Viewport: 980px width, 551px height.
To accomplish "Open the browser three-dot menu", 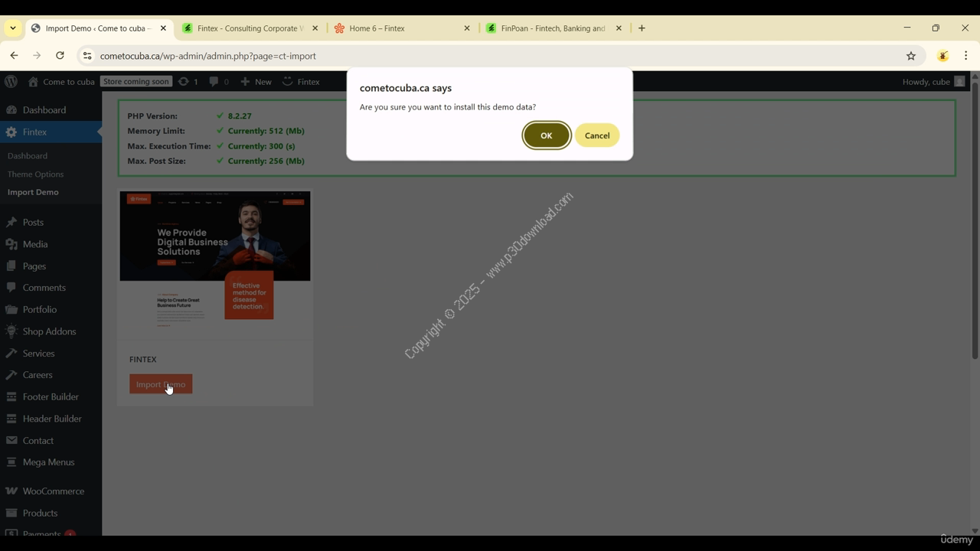I will click(966, 56).
